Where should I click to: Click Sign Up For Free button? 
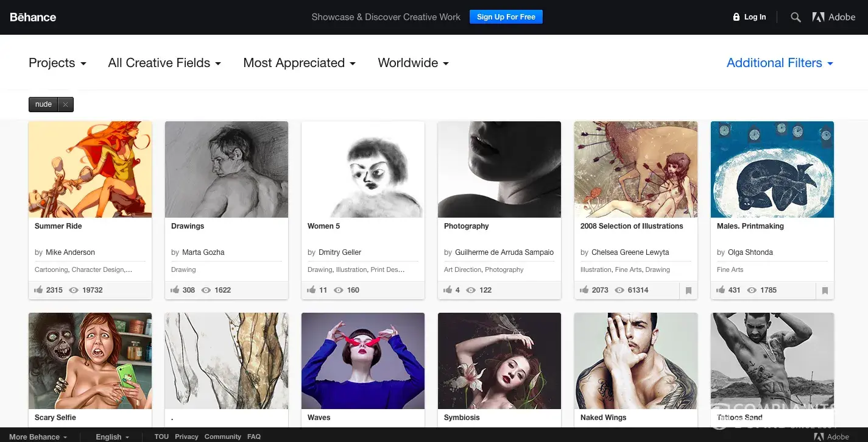coord(506,17)
